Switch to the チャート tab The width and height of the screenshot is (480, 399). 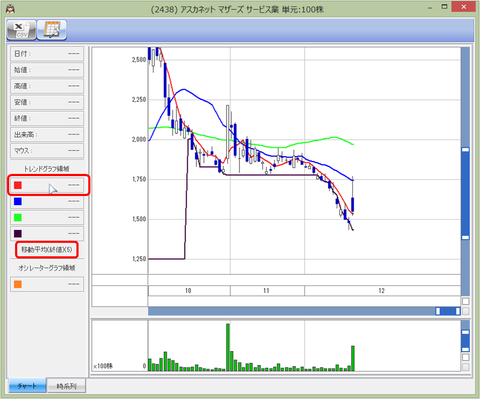[x=27, y=386]
